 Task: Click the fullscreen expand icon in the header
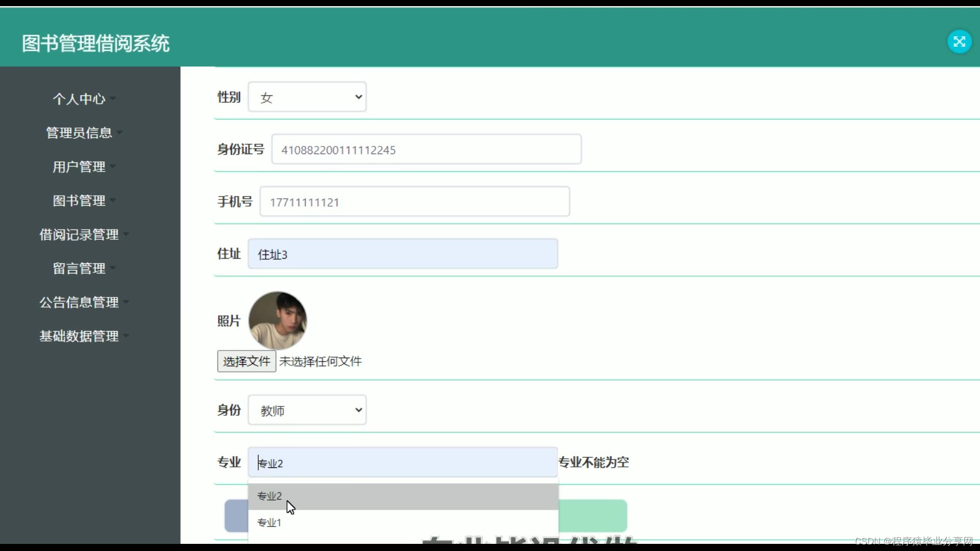pyautogui.click(x=959, y=42)
